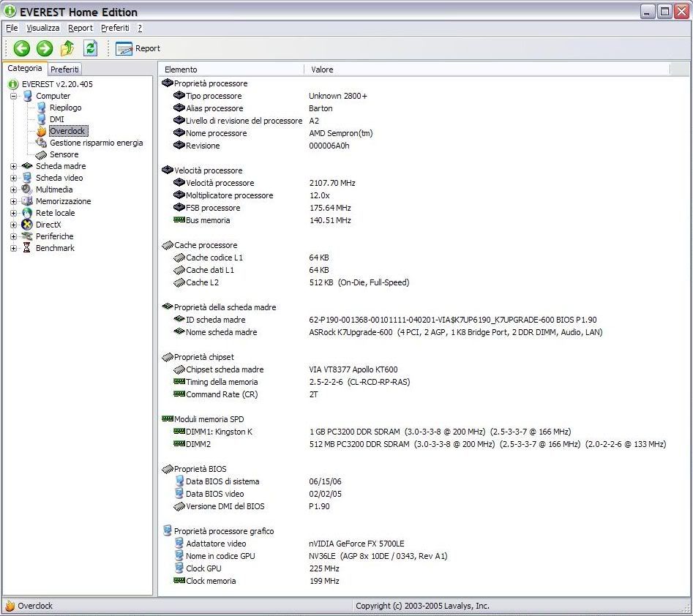This screenshot has width=693, height=616.
Task: Expand the Scheda video tree node
Action: point(14,178)
